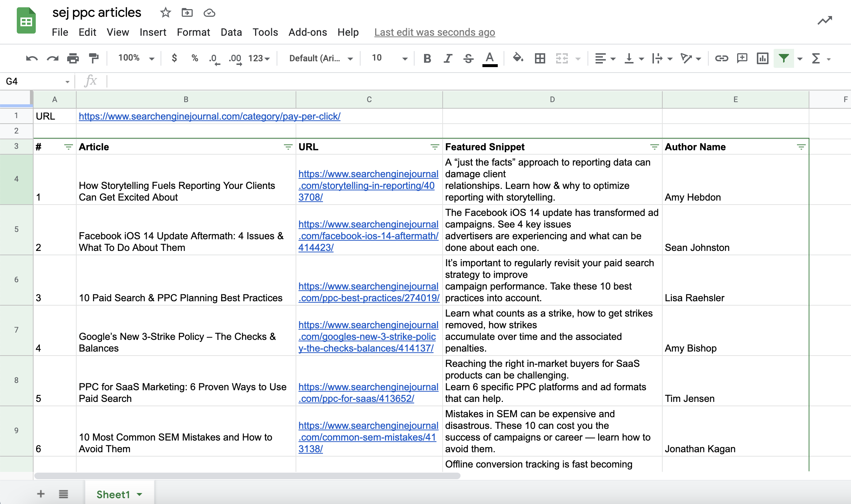Open the all sheets list icon
The image size is (851, 504).
(x=63, y=494)
